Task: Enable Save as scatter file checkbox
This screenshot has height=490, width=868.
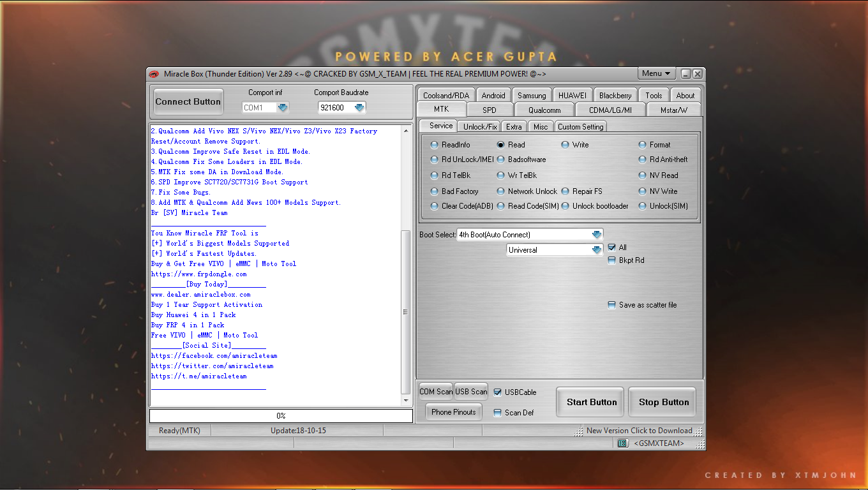Action: coord(612,305)
